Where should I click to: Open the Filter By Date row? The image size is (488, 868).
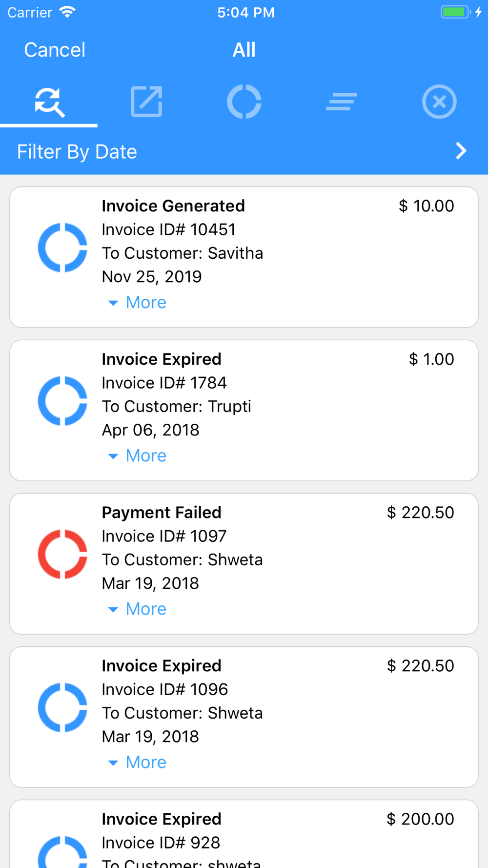coord(195,152)
